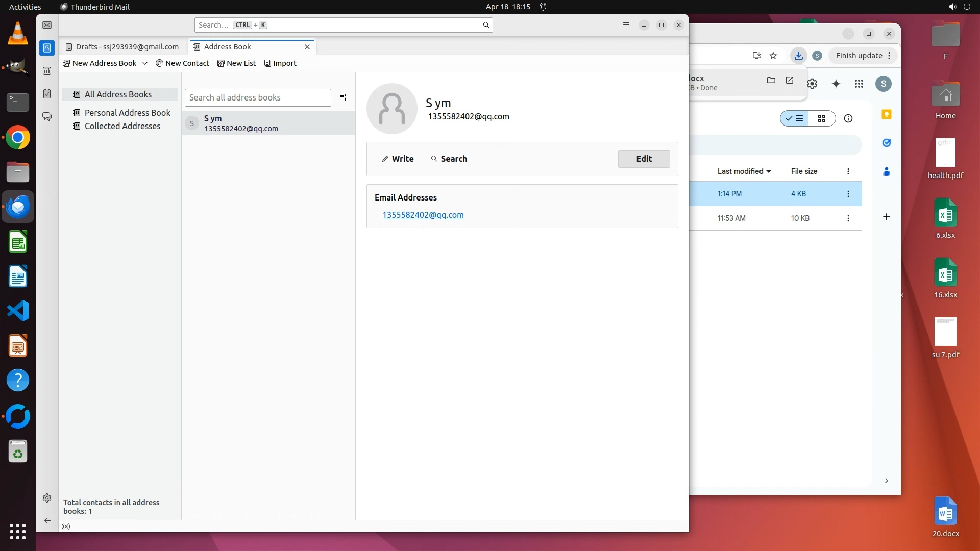Toggle Drive view details info
Image resolution: width=980 pixels, height=551 pixels.
click(848, 118)
